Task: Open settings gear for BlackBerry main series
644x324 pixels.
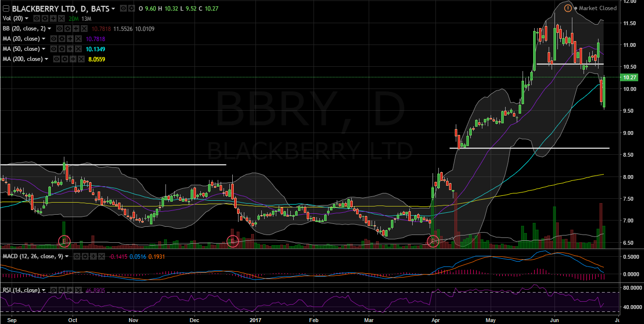Action: click(131, 9)
